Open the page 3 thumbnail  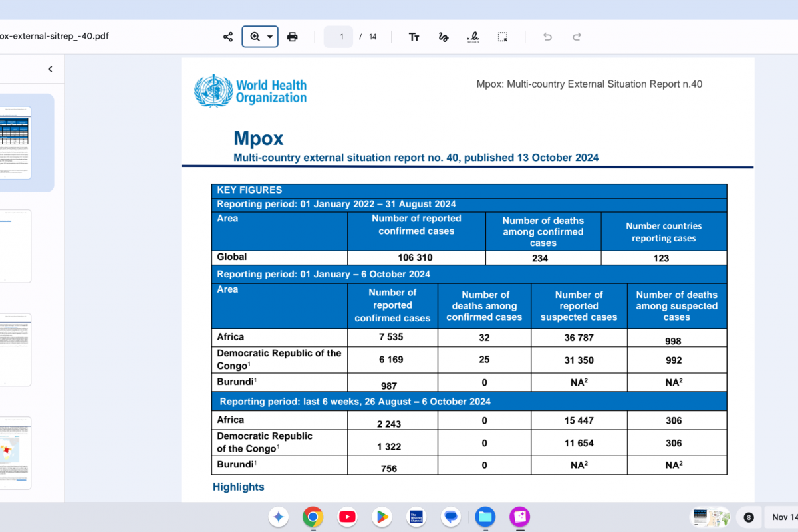click(x=16, y=350)
